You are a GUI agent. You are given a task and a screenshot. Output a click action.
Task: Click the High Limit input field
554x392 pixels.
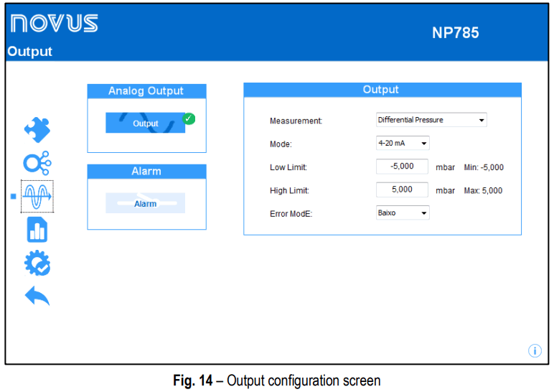[x=402, y=190]
